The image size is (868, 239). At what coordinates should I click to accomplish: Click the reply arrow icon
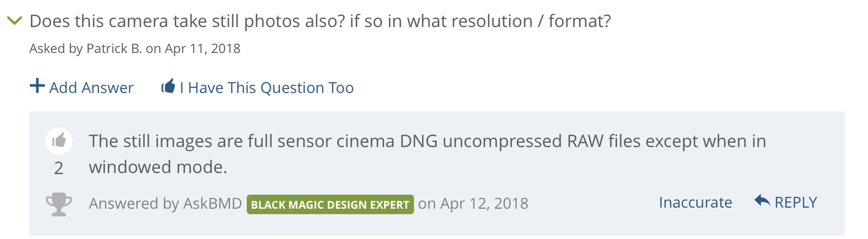point(762,201)
